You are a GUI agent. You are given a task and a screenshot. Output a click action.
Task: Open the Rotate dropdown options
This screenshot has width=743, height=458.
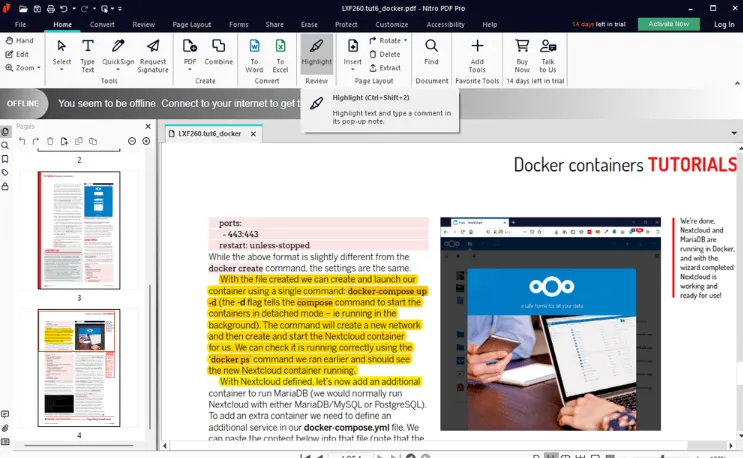tap(405, 40)
